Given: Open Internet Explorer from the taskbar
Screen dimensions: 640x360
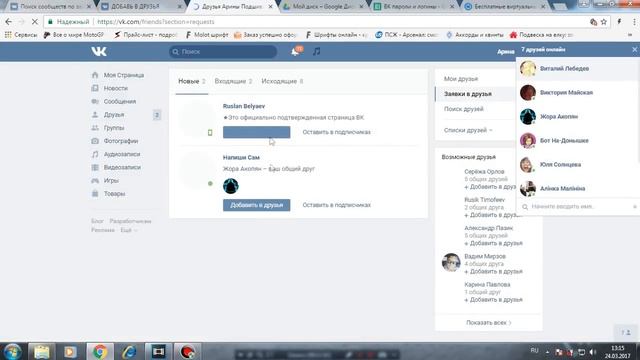Looking at the screenshot, I should tap(129, 351).
